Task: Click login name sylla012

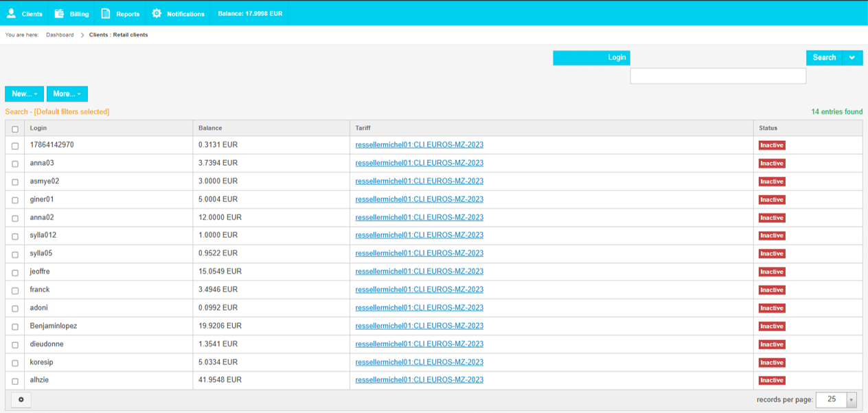Action: (x=43, y=235)
